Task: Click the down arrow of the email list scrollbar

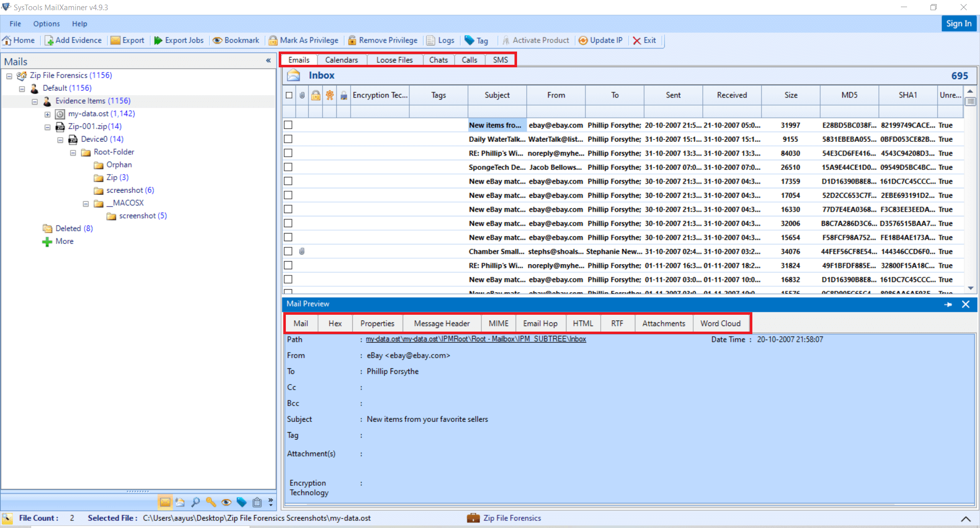Action: click(971, 288)
